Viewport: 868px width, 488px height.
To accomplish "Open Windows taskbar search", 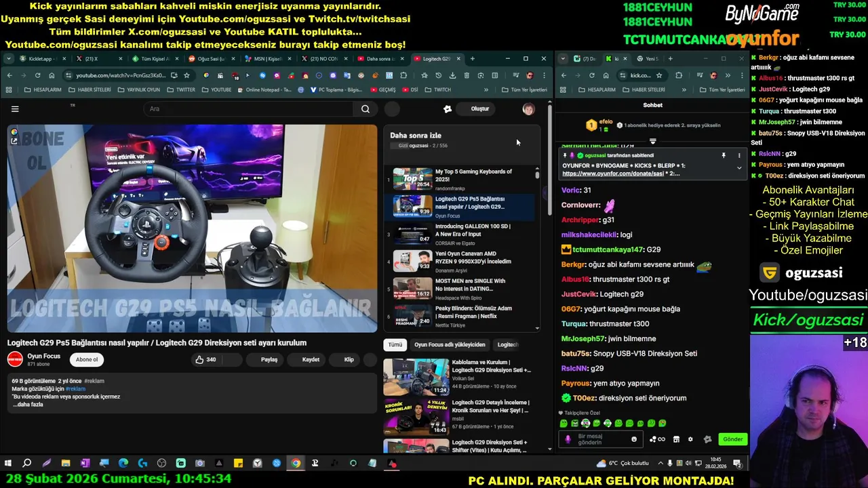I will (27, 464).
